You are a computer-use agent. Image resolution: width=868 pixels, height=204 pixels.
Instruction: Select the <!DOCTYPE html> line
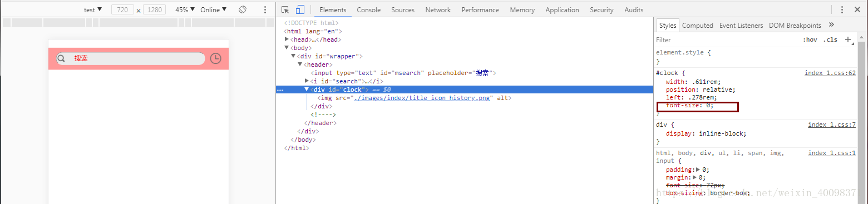(x=311, y=23)
